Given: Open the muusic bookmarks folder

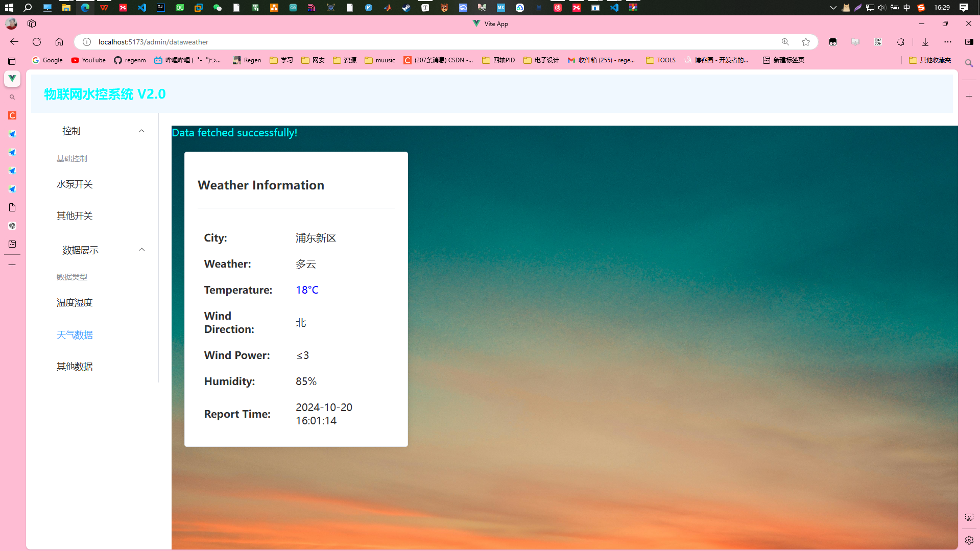Looking at the screenshot, I should 380,60.
